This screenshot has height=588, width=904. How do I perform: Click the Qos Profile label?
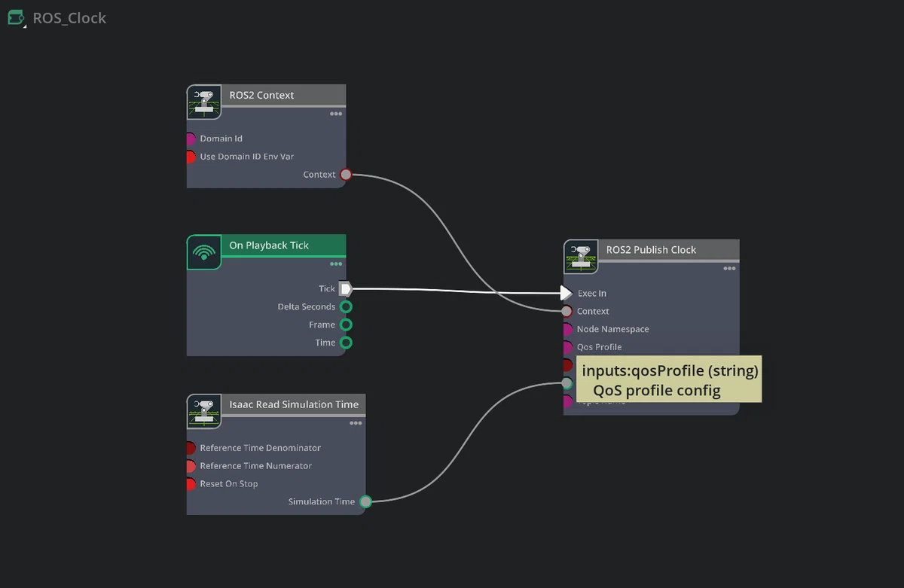click(600, 347)
